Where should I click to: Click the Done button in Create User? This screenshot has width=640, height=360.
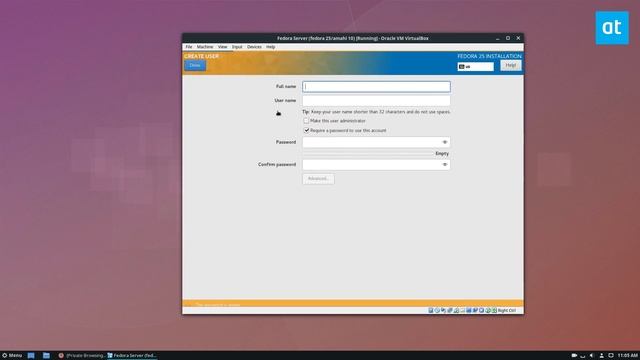coord(195,65)
